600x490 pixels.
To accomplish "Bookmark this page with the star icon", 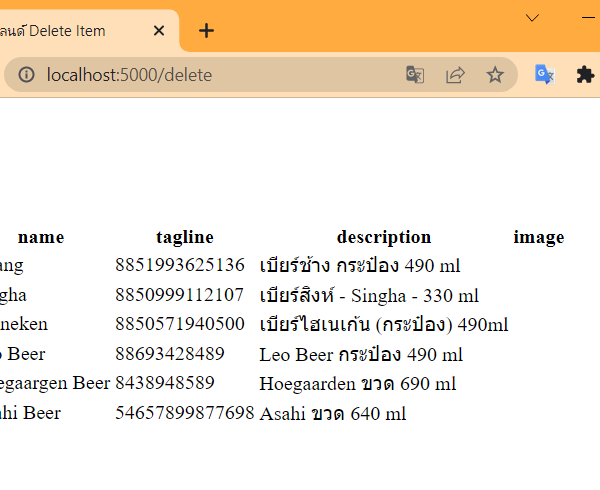I will [x=495, y=75].
